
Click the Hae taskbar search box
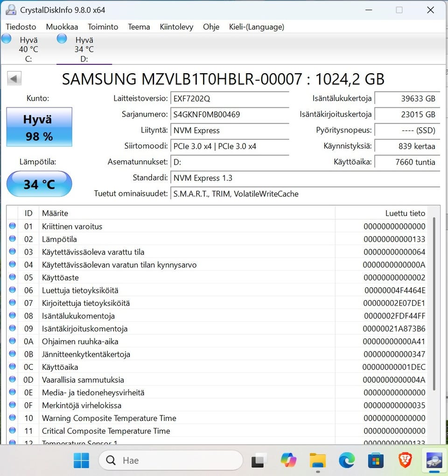(x=171, y=460)
